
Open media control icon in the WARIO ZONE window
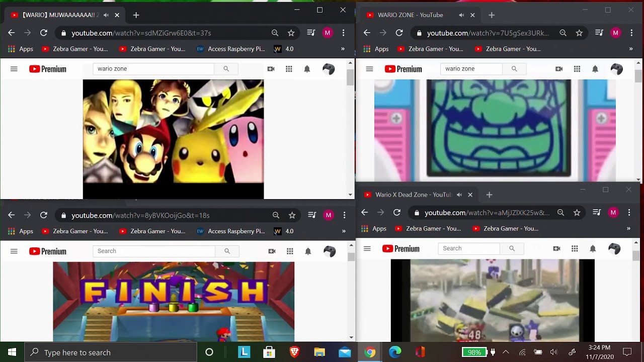click(599, 33)
